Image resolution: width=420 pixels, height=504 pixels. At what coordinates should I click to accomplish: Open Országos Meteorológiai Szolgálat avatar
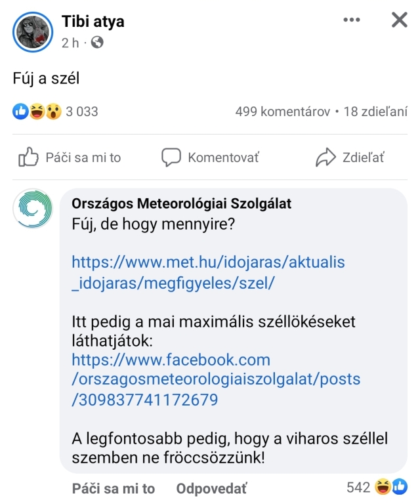[x=33, y=209]
